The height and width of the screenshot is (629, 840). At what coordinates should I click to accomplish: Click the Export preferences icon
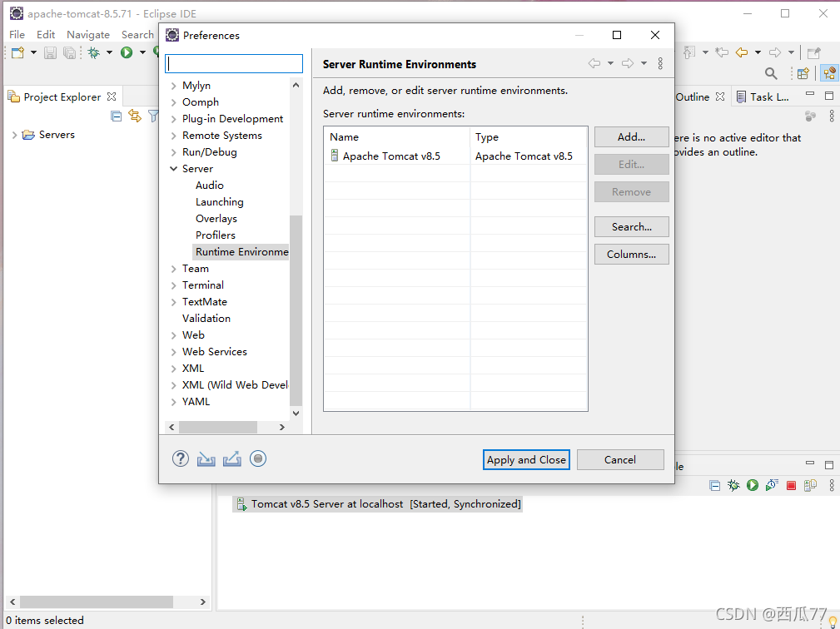pos(232,458)
